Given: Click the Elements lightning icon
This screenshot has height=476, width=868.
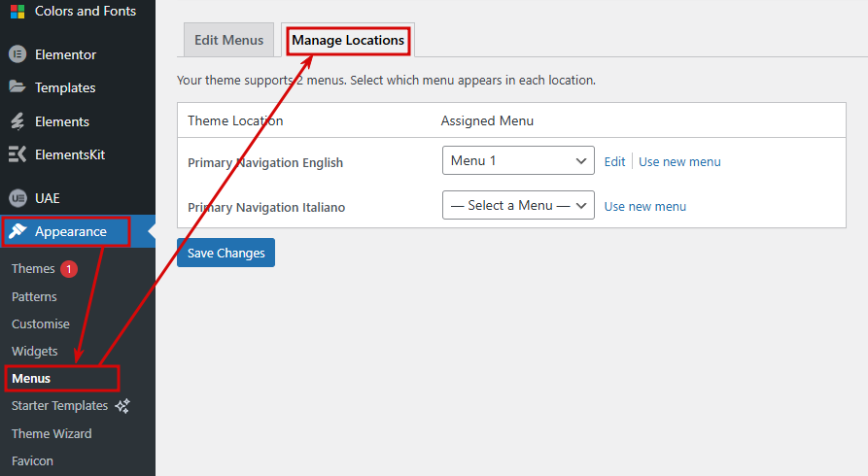Looking at the screenshot, I should point(17,121).
